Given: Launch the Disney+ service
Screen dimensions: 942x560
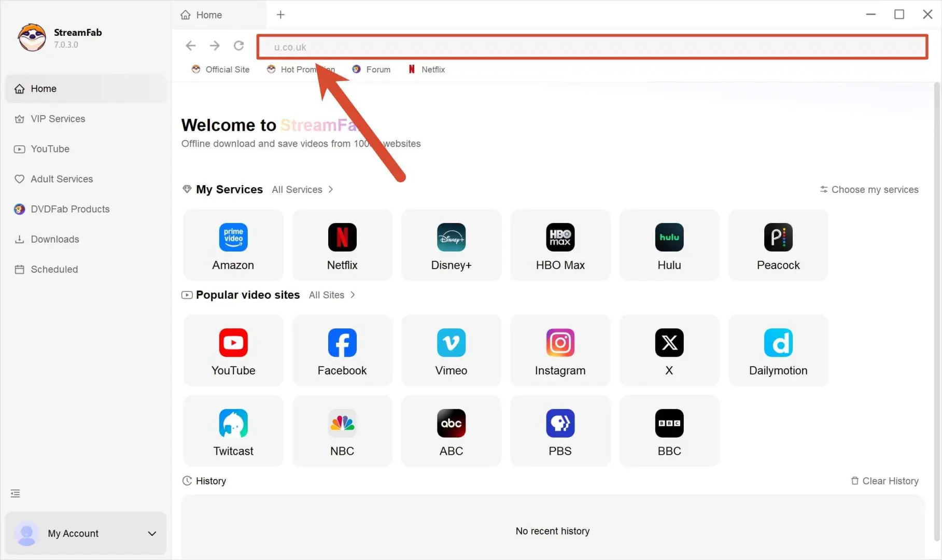Looking at the screenshot, I should click(x=451, y=245).
